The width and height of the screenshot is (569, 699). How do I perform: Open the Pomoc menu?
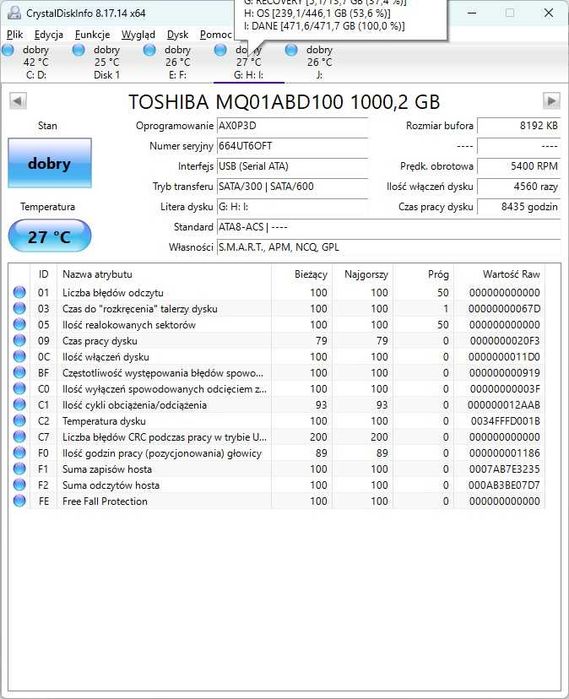point(216,35)
